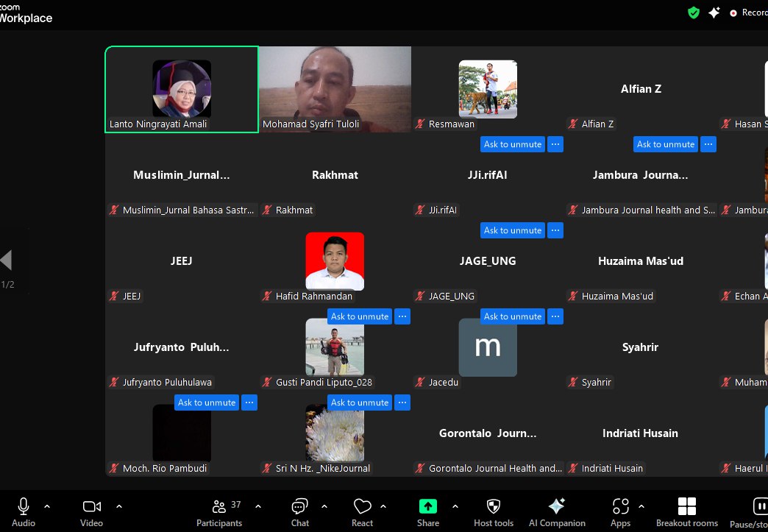This screenshot has width=768, height=532.
Task: Expand audio options arrow next to Audio
Action: point(47,506)
